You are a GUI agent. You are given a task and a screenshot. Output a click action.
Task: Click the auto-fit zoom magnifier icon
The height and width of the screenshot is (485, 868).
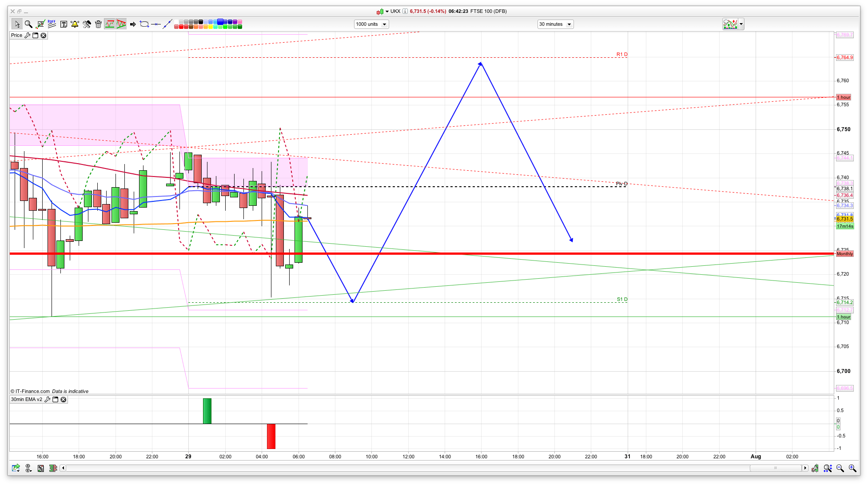tap(828, 468)
